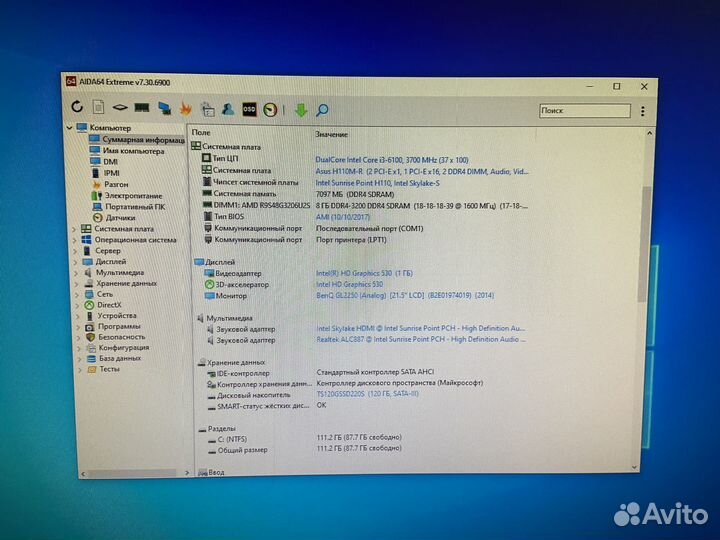The image size is (720, 540).
Task: Click the user profile toolbar icon
Action: [x=228, y=109]
